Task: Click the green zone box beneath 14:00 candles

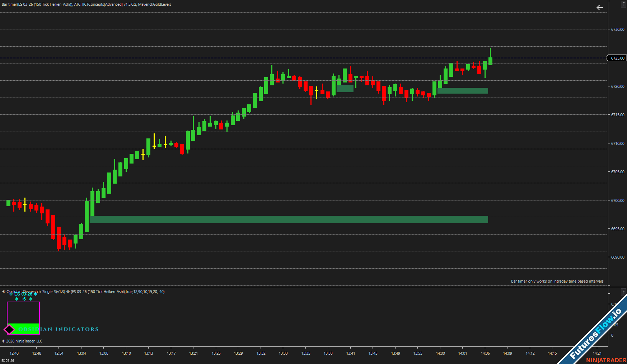Action: (463, 91)
